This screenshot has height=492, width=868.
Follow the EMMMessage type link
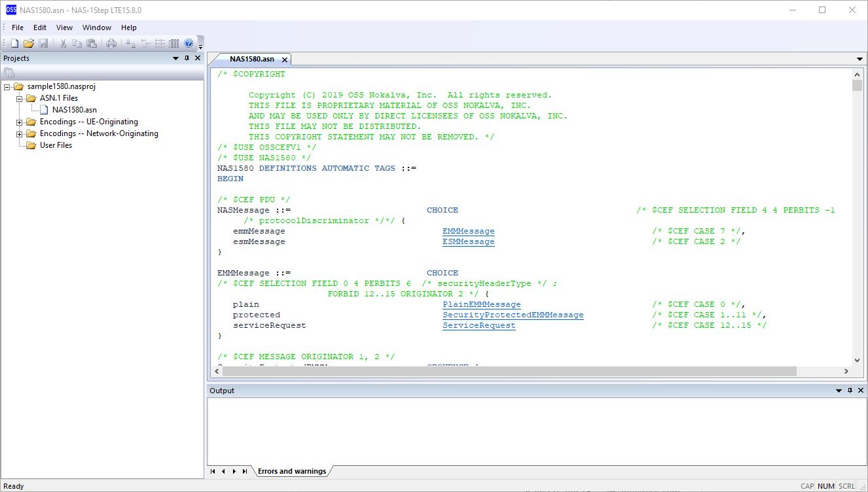tap(469, 231)
